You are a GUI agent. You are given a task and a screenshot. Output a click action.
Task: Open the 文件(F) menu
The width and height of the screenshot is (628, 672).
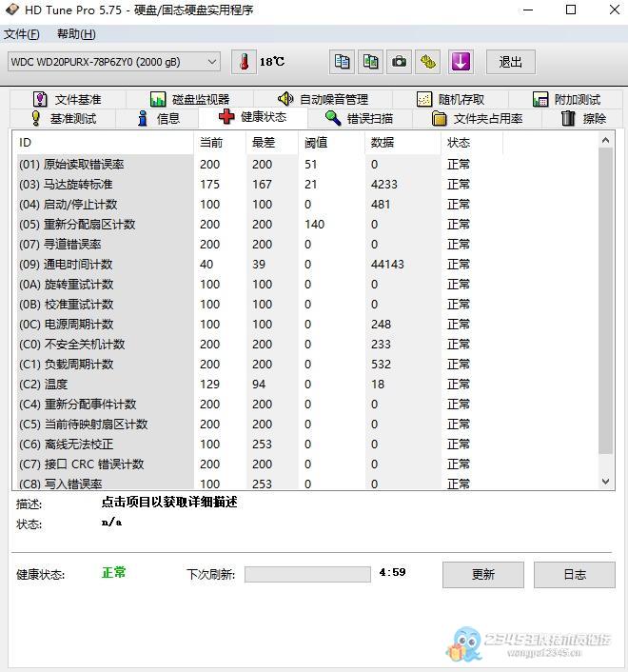(x=21, y=34)
